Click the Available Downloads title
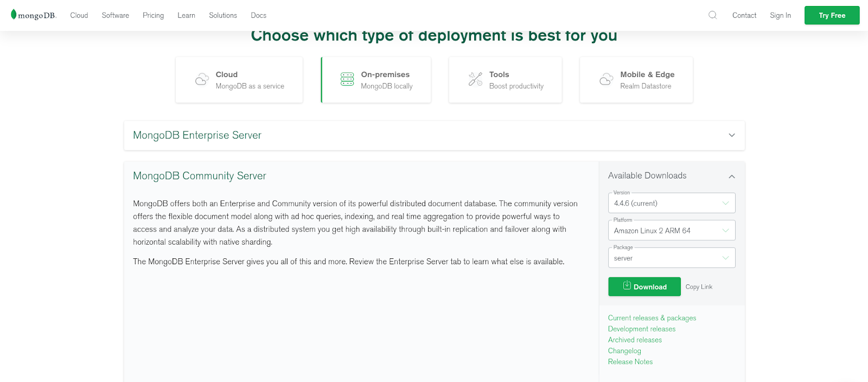Image resolution: width=868 pixels, height=382 pixels. (647, 175)
